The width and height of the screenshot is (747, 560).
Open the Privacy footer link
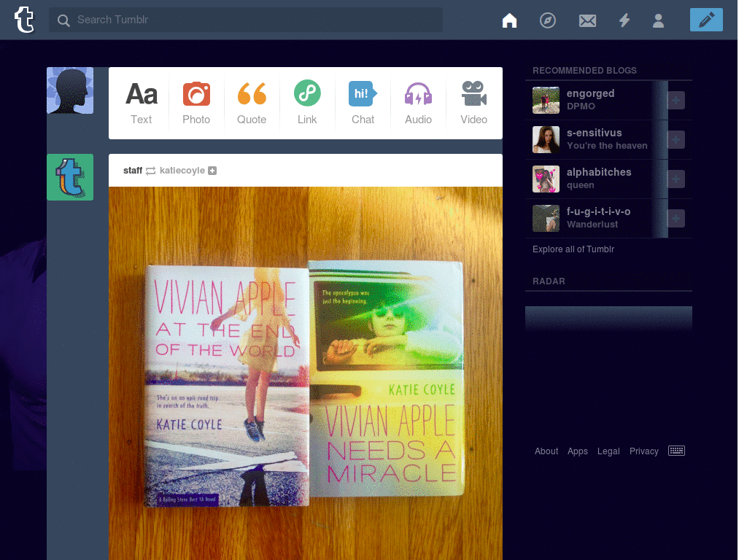[x=643, y=451]
